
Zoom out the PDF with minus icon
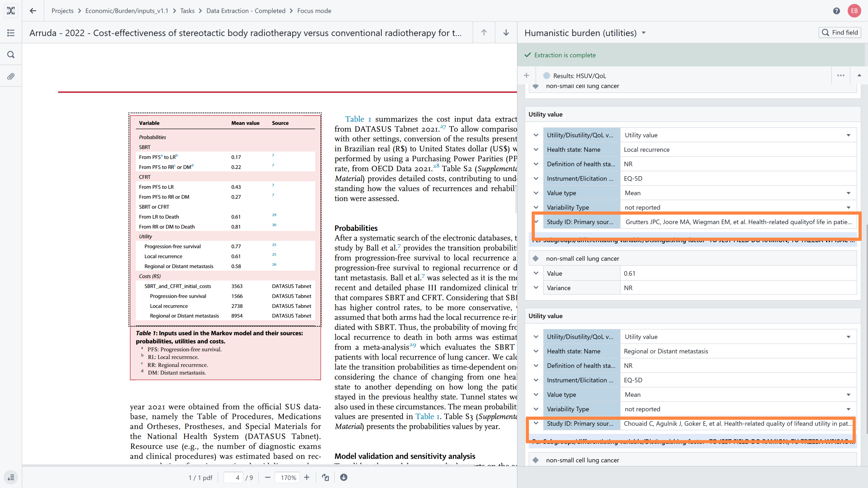(268, 478)
